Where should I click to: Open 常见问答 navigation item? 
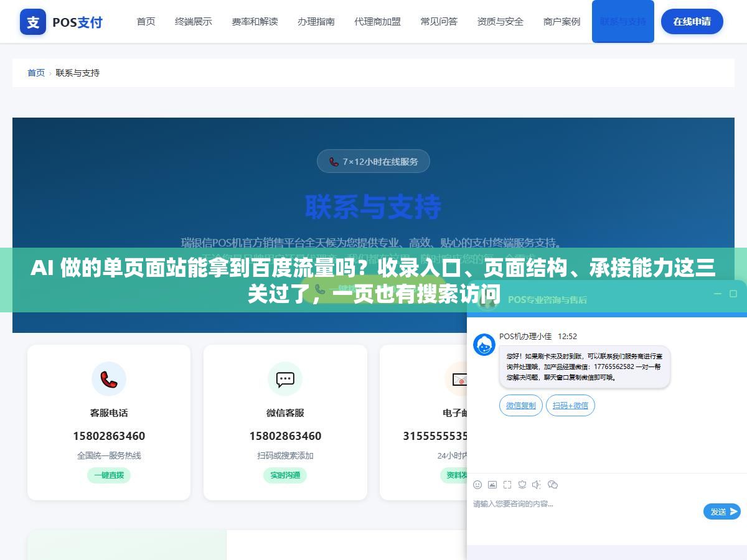tap(439, 21)
